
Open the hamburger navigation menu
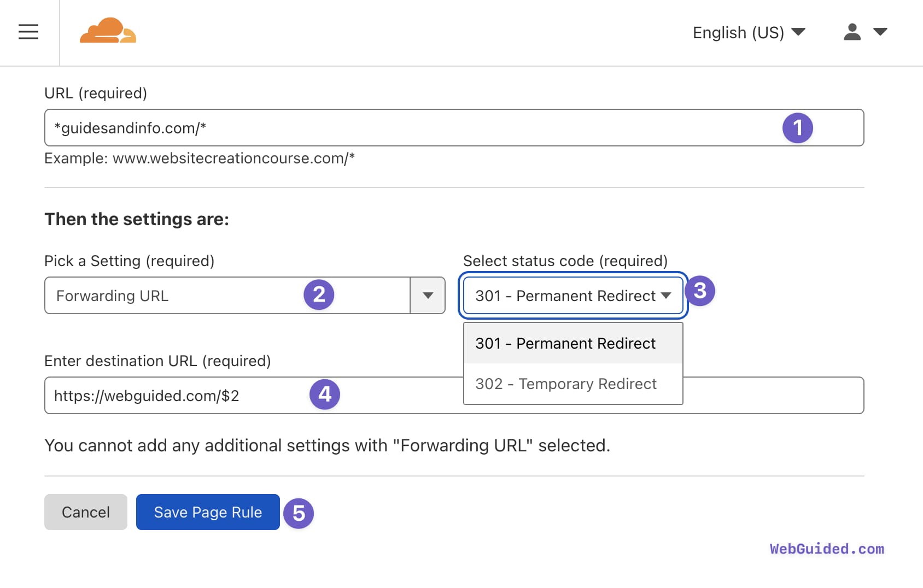(x=28, y=32)
